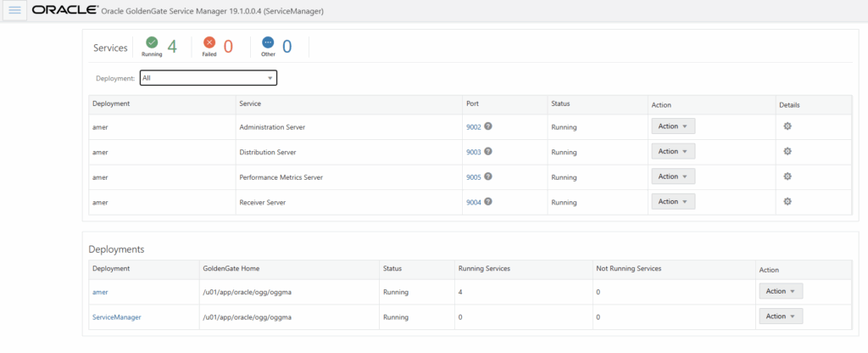Open the ServiceManager deployment link
This screenshot has width=868, height=353.
click(x=116, y=317)
